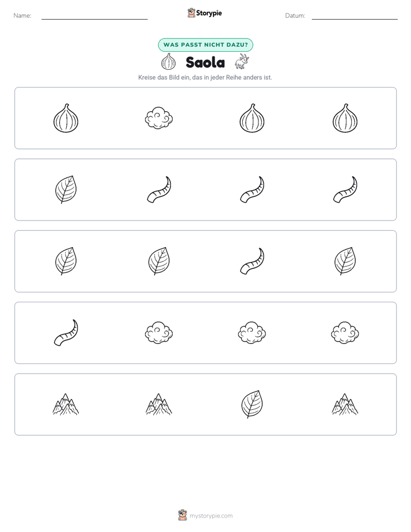This screenshot has width=411, height=532.
Task: Open the mystorypie.com footer link
Action: coord(211,516)
